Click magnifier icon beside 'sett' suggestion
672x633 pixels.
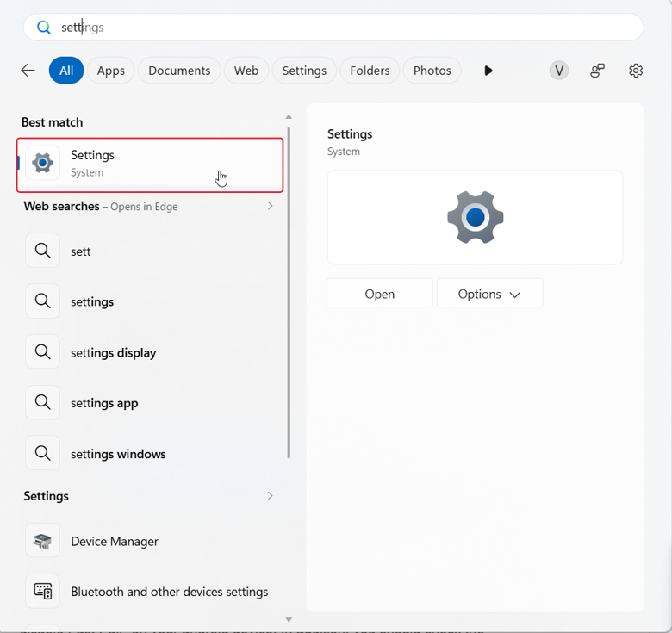click(x=42, y=251)
